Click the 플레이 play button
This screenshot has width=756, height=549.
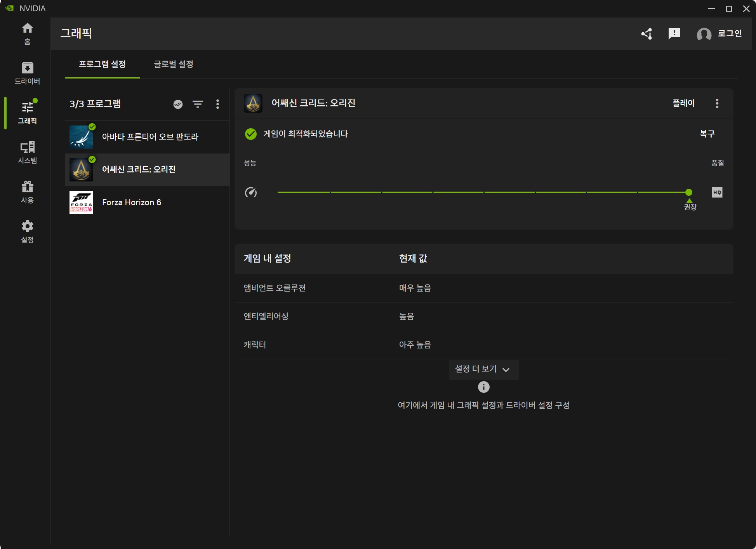pyautogui.click(x=683, y=103)
